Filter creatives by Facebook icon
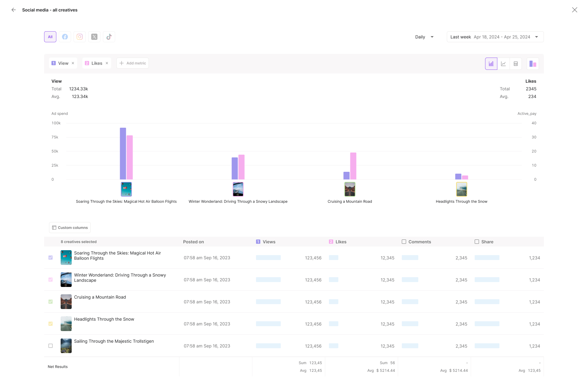This screenshot has width=588, height=392. pos(65,37)
